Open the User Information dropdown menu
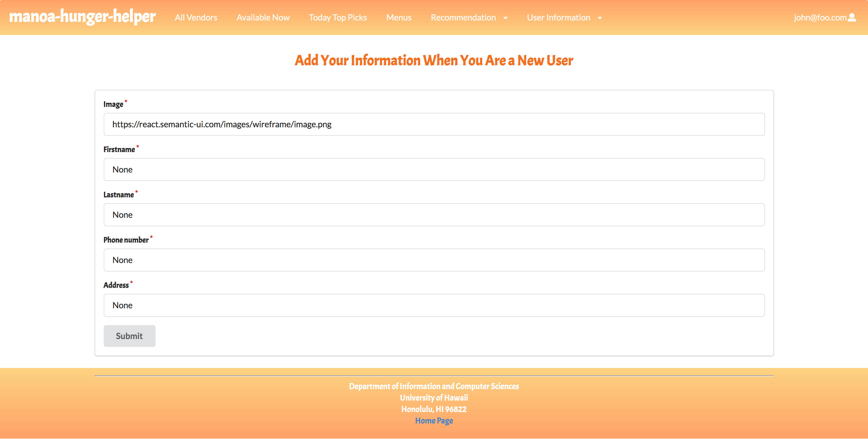 coord(562,17)
